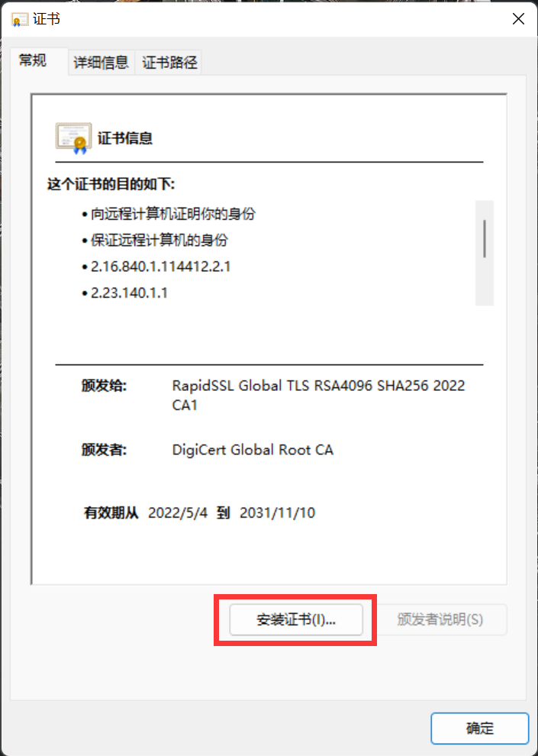Click the RapidSSL Global TLS RSA4096 issued-to name
Viewport: 538px width, 756px height.
pyautogui.click(x=318, y=395)
